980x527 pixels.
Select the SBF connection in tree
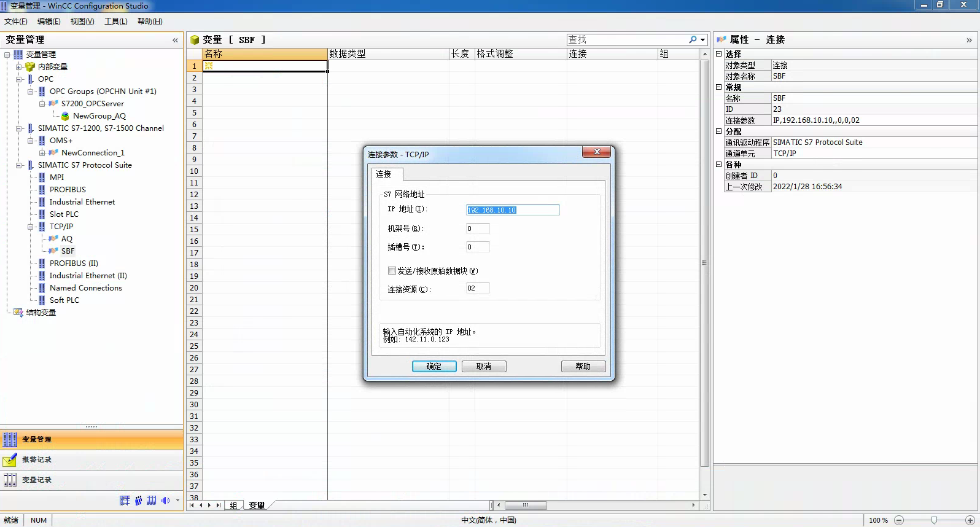pyautogui.click(x=68, y=251)
